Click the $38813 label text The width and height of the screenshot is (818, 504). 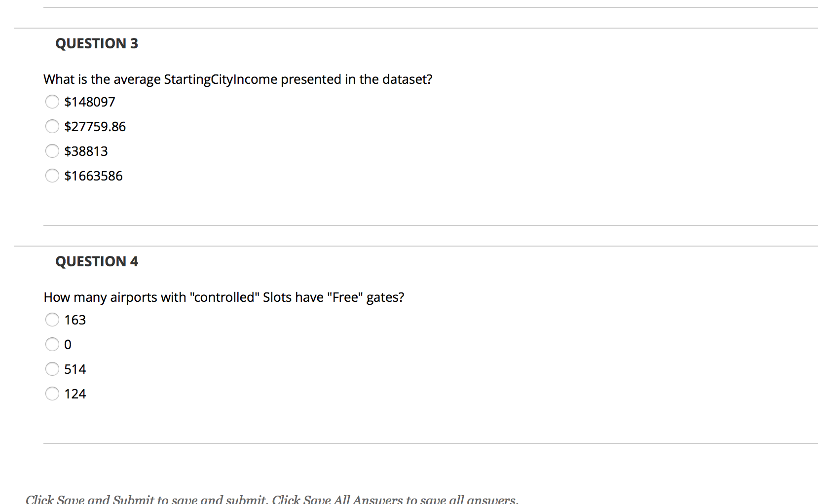(86, 151)
